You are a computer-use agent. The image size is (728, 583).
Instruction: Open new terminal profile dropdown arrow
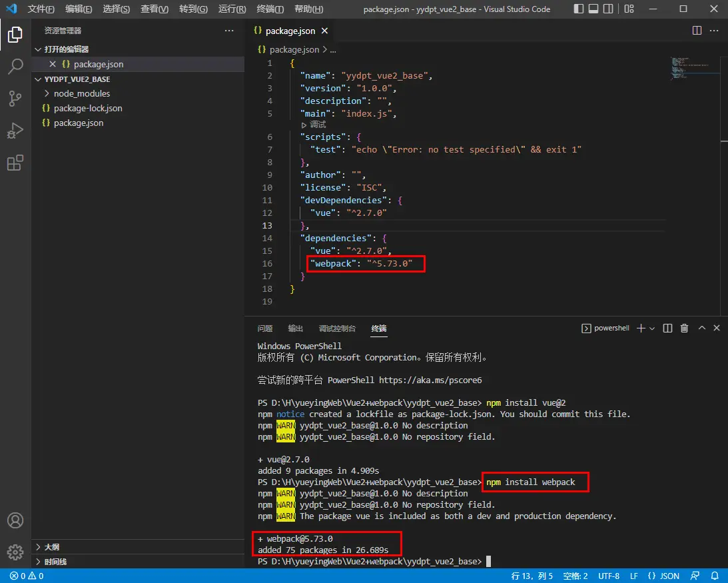pos(652,328)
